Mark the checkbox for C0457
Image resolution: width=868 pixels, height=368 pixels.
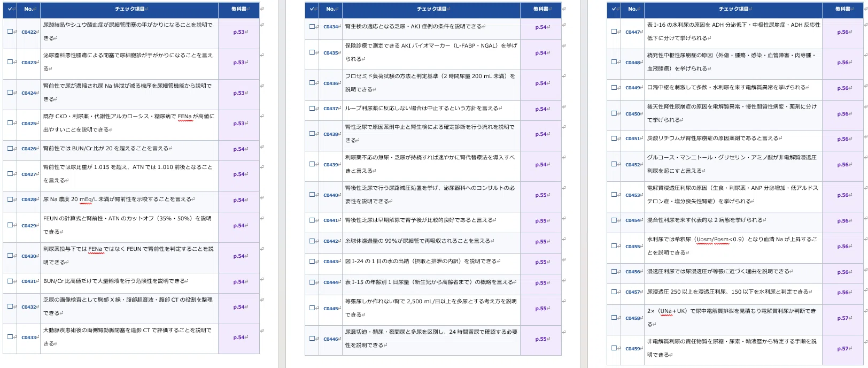tap(614, 292)
